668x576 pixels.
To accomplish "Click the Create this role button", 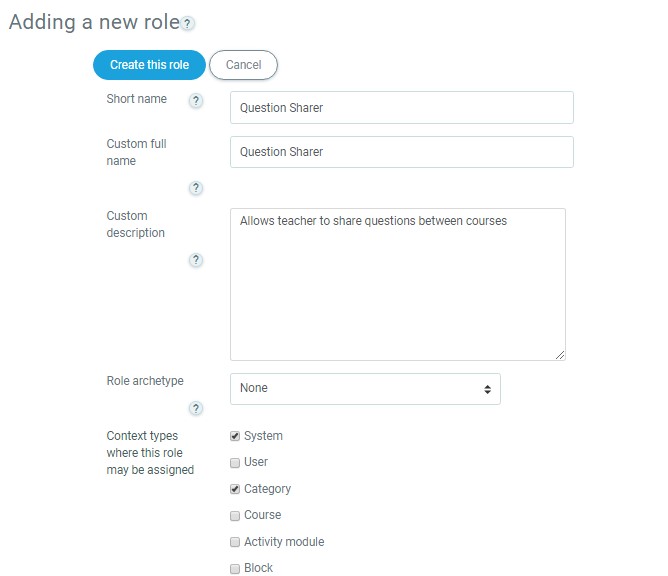I will tap(149, 65).
